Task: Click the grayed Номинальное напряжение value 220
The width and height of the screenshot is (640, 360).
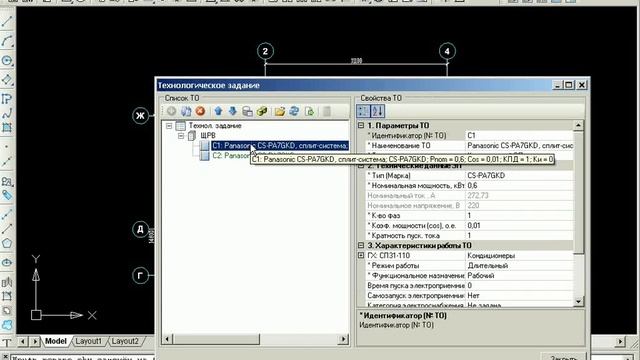Action: (x=520, y=206)
